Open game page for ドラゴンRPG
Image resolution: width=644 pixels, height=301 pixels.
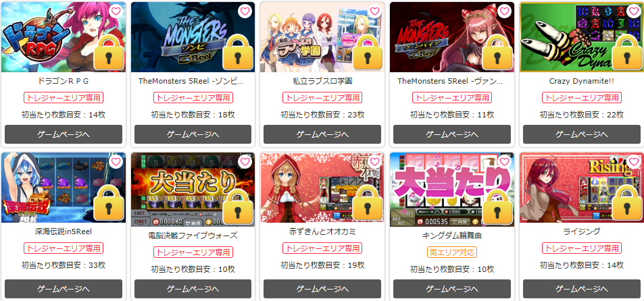tap(64, 134)
